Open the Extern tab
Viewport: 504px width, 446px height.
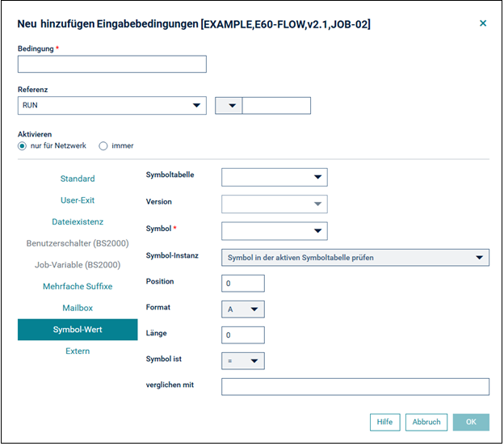click(x=78, y=351)
